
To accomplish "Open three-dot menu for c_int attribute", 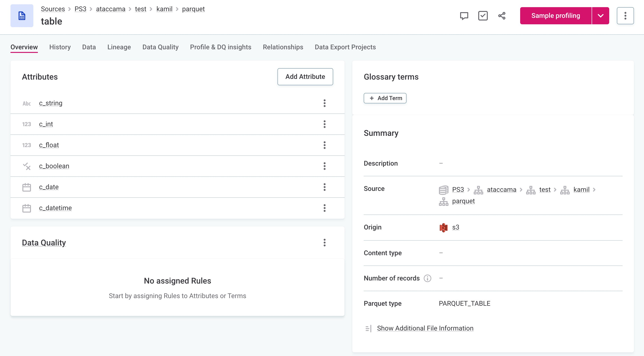I will (324, 124).
